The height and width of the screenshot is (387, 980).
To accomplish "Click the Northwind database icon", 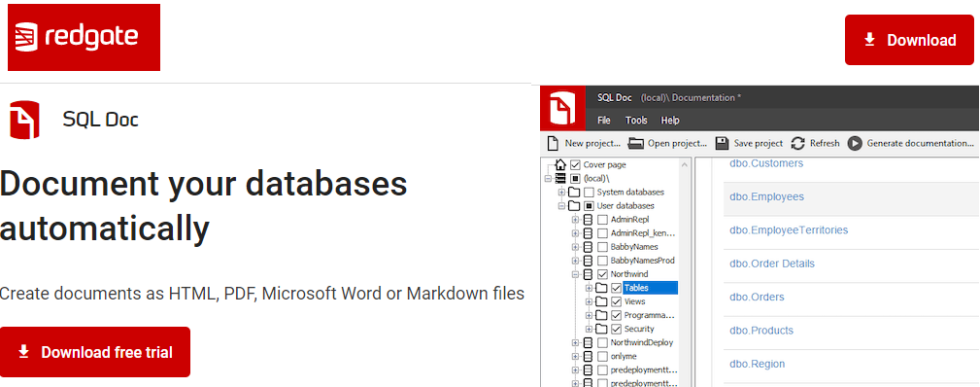I will [588, 274].
